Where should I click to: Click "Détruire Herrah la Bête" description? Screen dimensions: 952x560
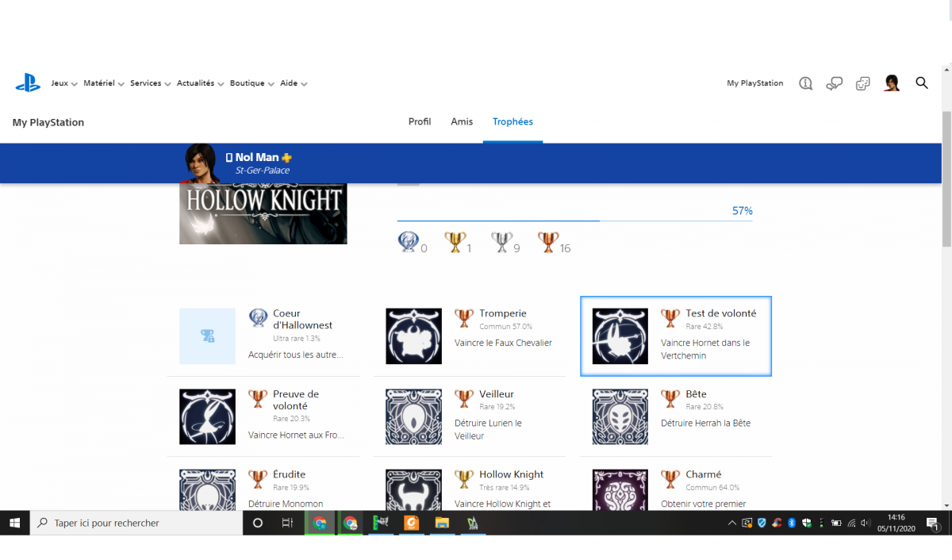[x=705, y=423]
